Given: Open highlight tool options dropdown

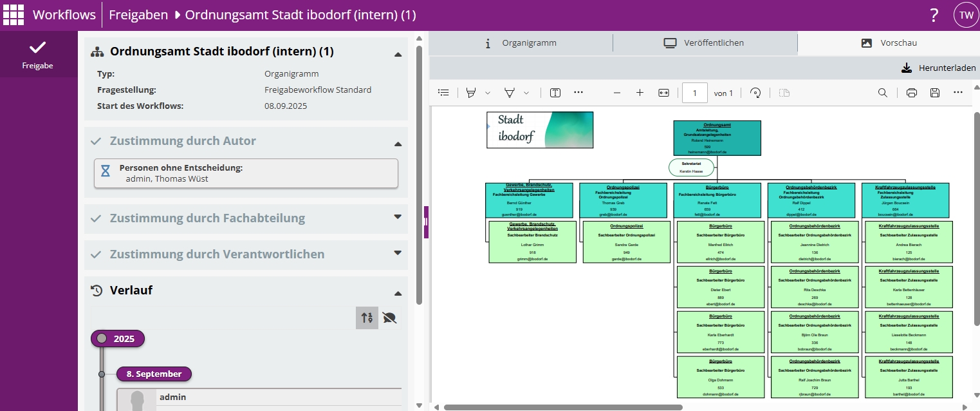Looking at the screenshot, I should click(x=487, y=93).
